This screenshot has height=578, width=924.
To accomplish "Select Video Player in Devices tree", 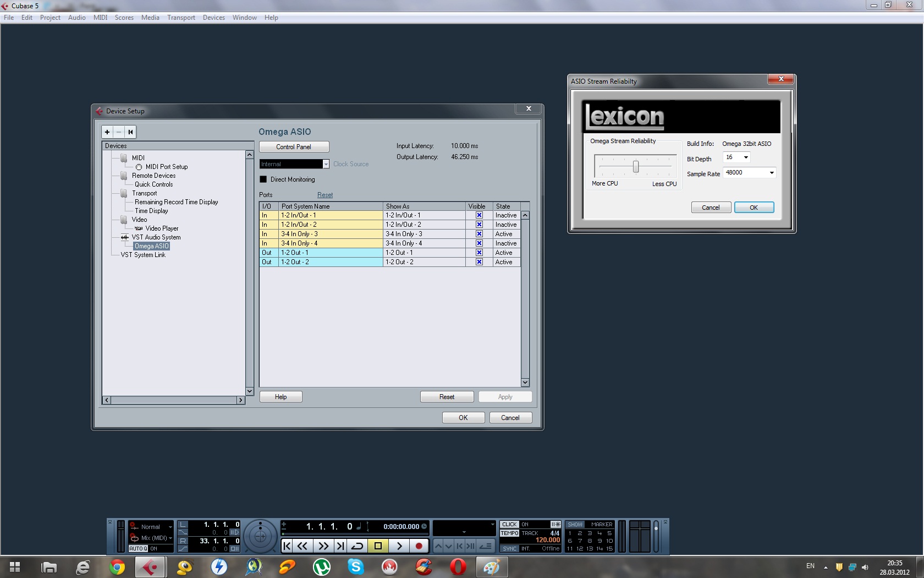I will tap(162, 228).
